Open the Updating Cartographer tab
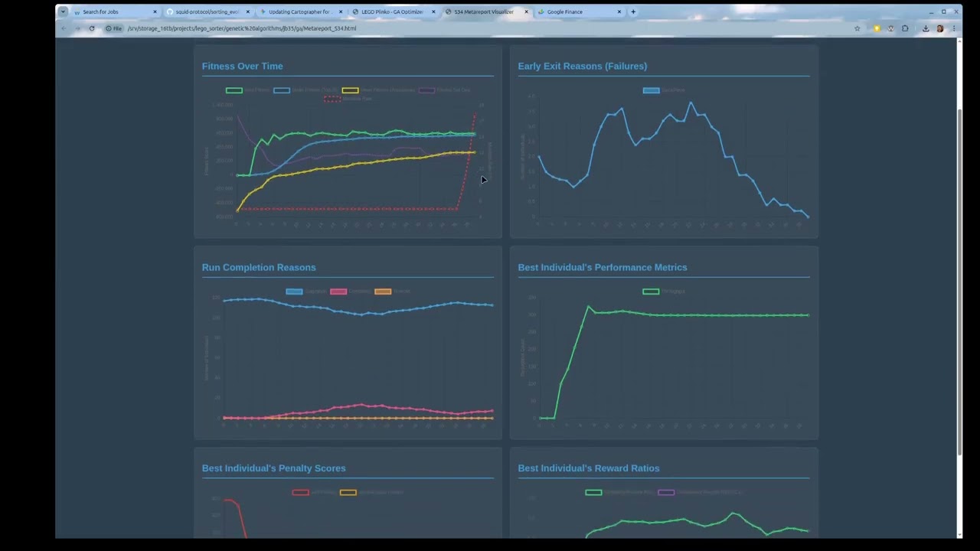The image size is (980, 551). coord(300,11)
